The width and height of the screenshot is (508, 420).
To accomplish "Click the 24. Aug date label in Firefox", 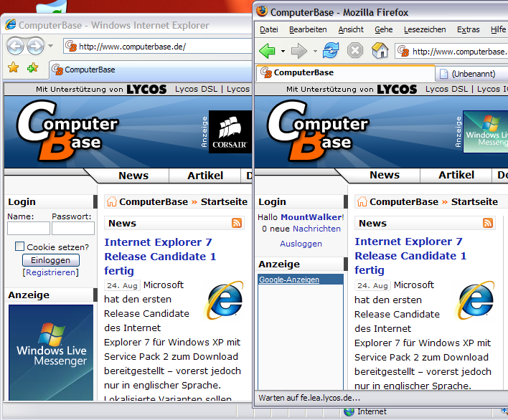I will click(372, 286).
